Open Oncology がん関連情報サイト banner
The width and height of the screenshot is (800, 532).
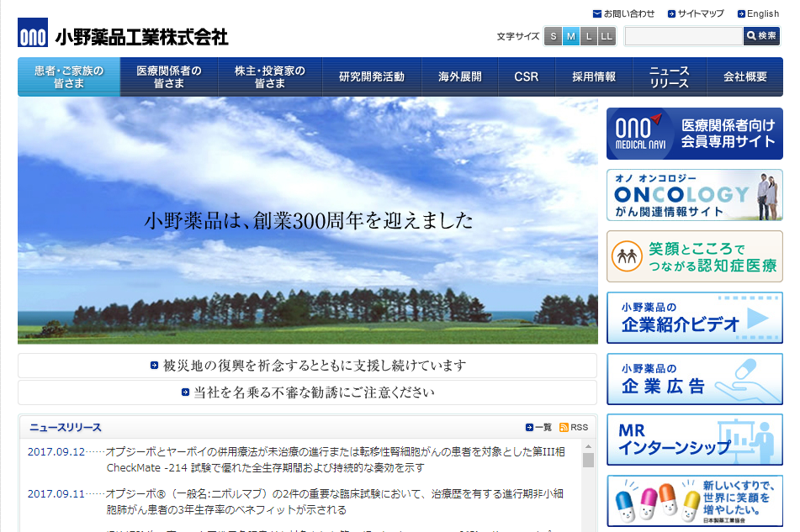pos(694,195)
